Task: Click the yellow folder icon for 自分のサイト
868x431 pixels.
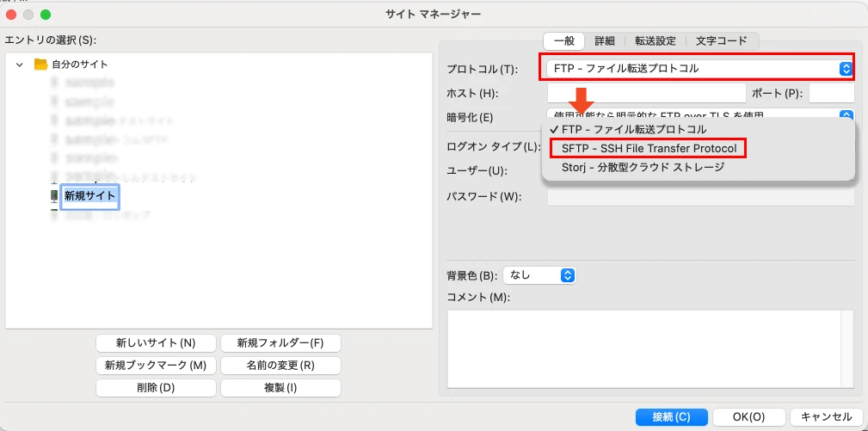Action: point(40,65)
